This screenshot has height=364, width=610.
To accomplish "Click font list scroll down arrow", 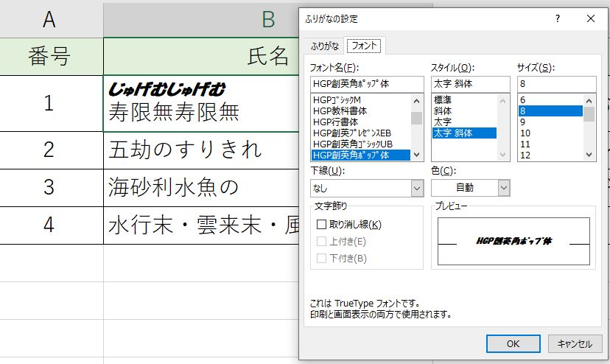I will [x=417, y=155].
